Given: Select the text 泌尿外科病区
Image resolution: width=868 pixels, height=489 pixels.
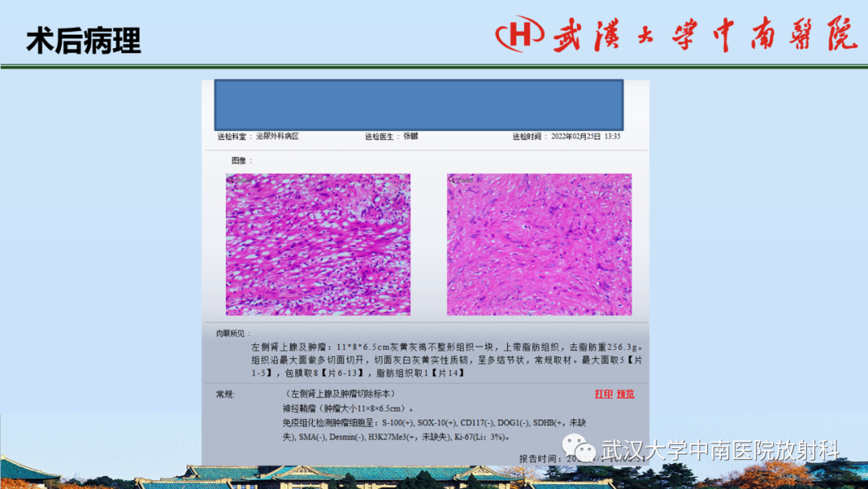Looking at the screenshot, I should coord(276,136).
